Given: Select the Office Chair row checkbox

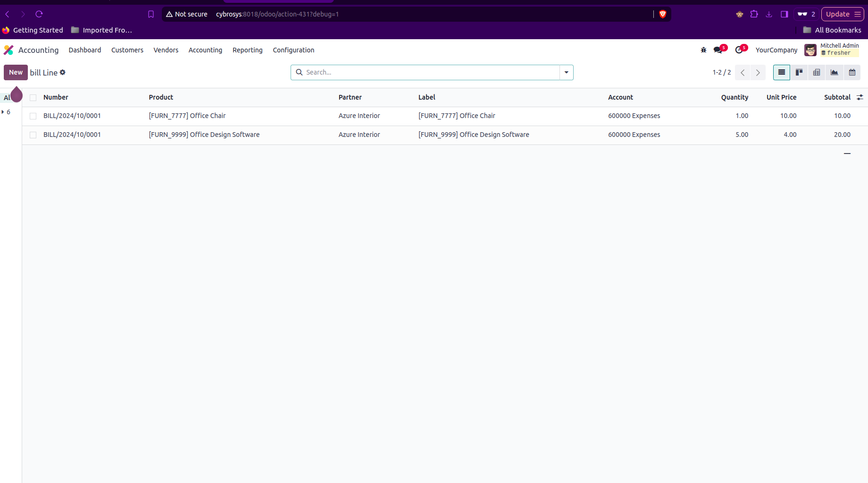Looking at the screenshot, I should [x=33, y=116].
